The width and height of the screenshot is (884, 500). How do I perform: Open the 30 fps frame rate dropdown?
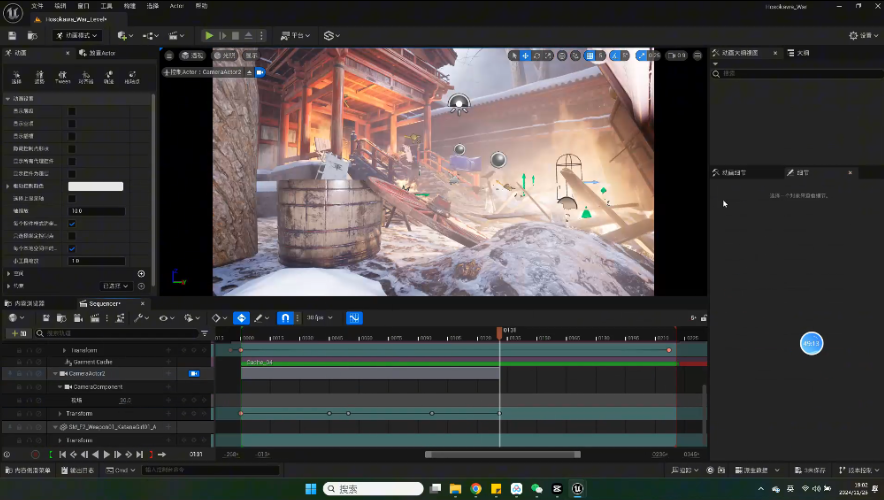click(x=319, y=318)
